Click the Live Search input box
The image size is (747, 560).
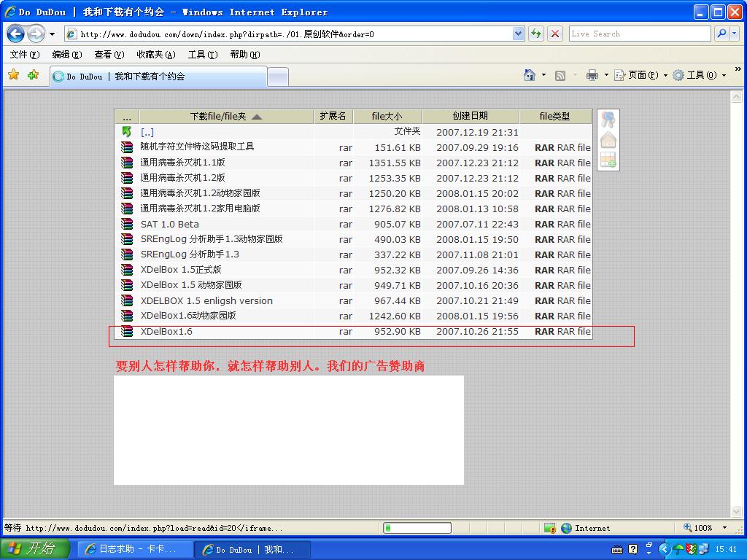[x=639, y=34]
